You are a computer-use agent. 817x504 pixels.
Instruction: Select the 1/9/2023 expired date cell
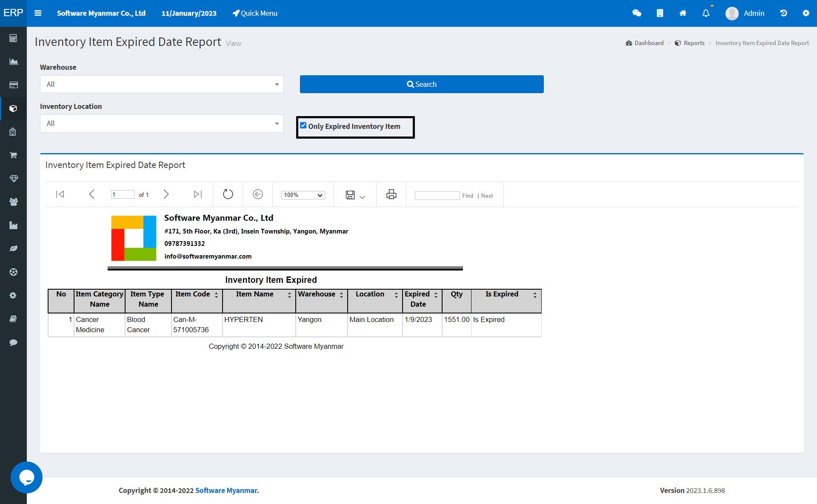pyautogui.click(x=422, y=325)
